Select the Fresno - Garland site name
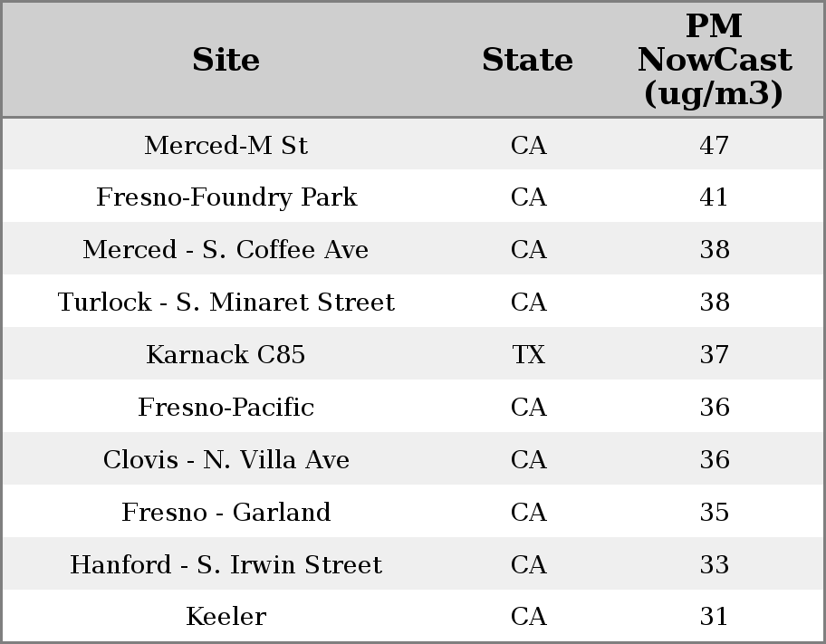This screenshot has width=826, height=644. [x=226, y=513]
